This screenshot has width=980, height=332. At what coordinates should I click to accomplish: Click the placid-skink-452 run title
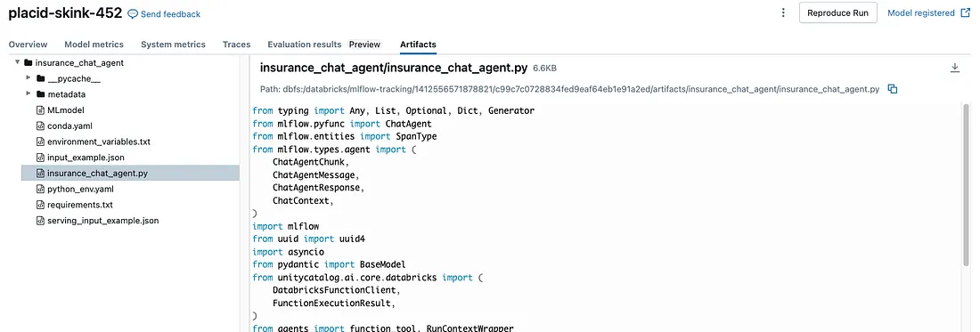coord(66,13)
